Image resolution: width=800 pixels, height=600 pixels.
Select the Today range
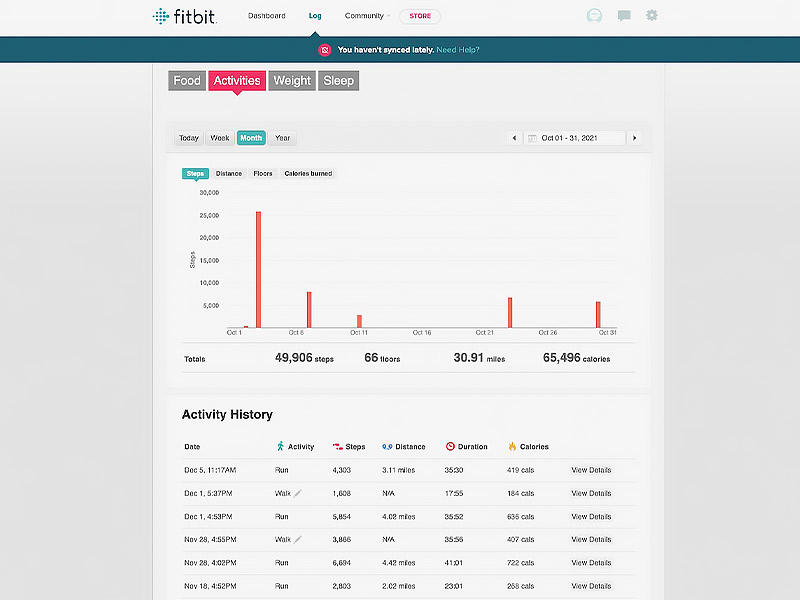click(x=189, y=138)
